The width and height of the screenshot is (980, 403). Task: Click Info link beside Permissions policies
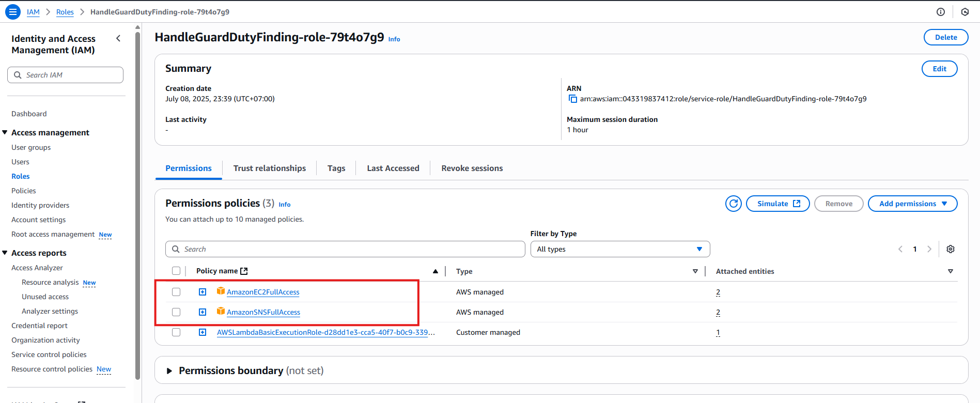pyautogui.click(x=285, y=205)
